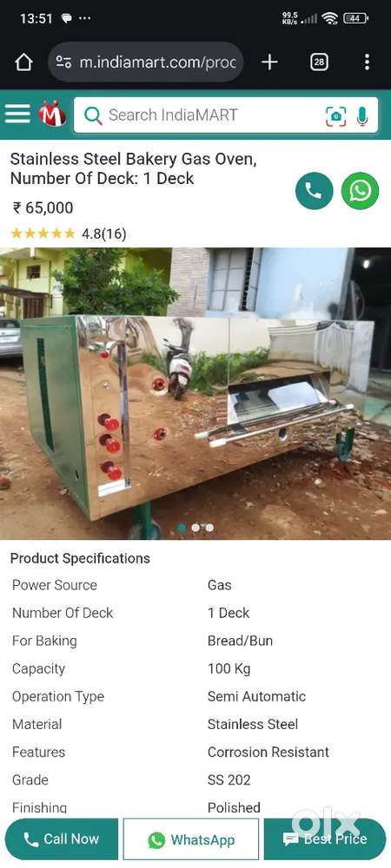
Task: Tap the round WhatsApp icon near price
Action: [x=360, y=191]
